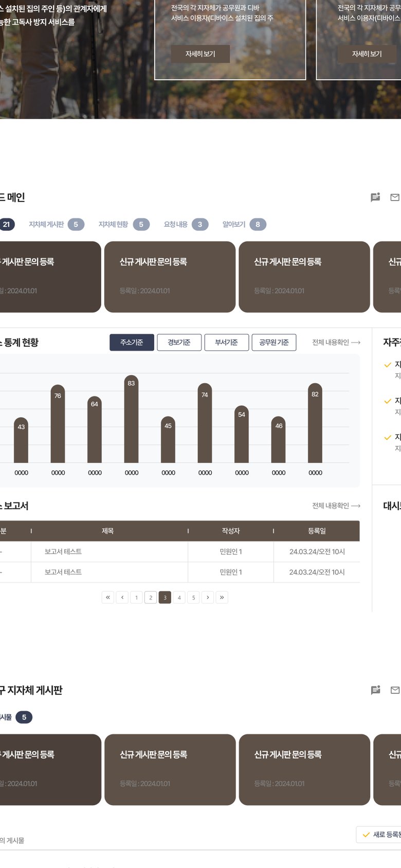Open the mail icon in the 메인 section header
Screen dimensions: 401x868
click(x=395, y=197)
